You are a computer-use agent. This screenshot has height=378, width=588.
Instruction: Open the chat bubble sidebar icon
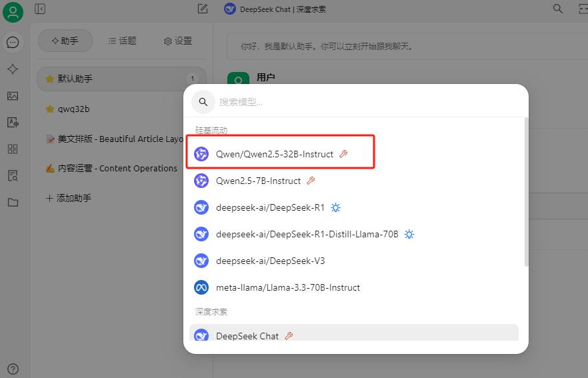[x=13, y=43]
